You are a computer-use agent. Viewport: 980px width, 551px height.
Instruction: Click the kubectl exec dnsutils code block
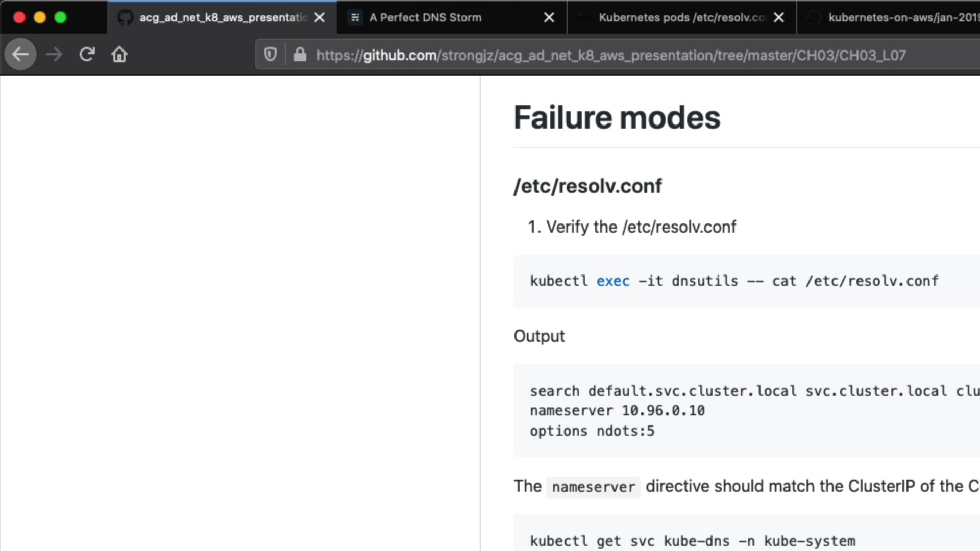point(733,281)
